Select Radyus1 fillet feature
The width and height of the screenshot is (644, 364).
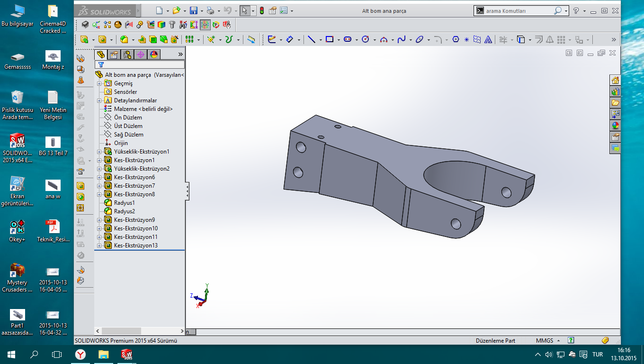125,203
